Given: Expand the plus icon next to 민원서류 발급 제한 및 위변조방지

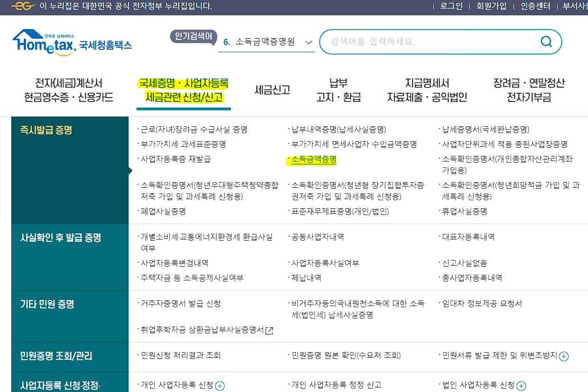Looking at the screenshot, I should click(x=562, y=356).
